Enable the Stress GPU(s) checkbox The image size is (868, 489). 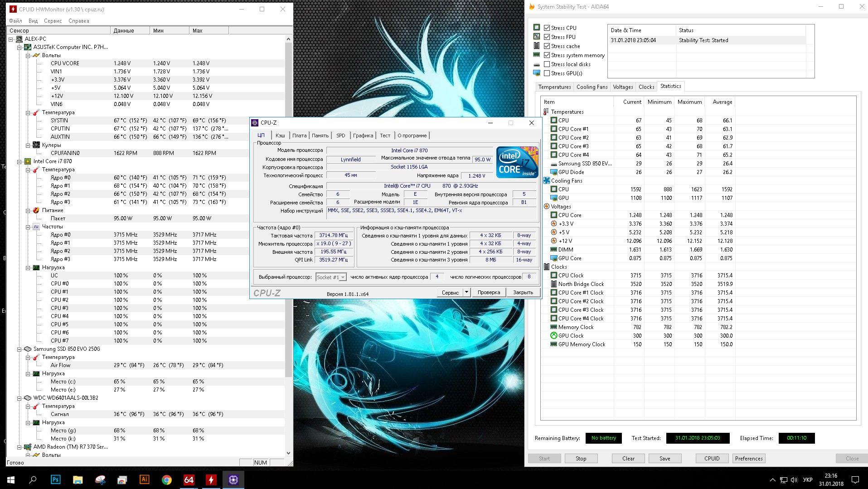tap(547, 73)
